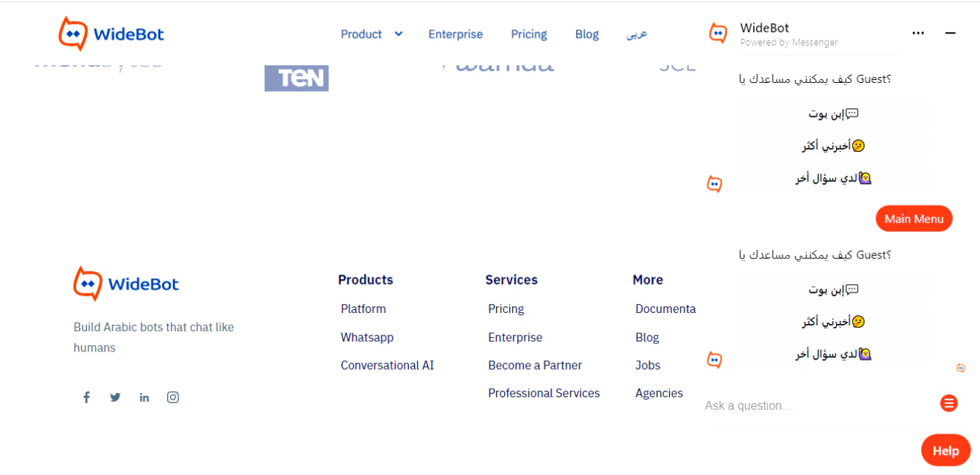This screenshot has width=980, height=475.
Task: Open WideBot's LinkedIn page icon
Action: (x=144, y=397)
